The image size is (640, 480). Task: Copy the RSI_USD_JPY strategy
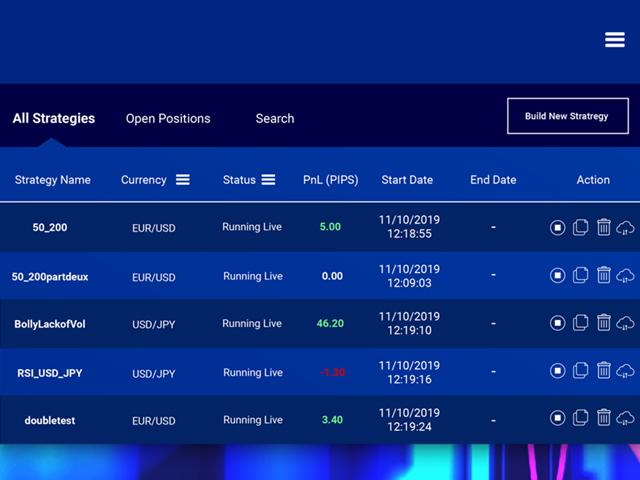pyautogui.click(x=580, y=371)
